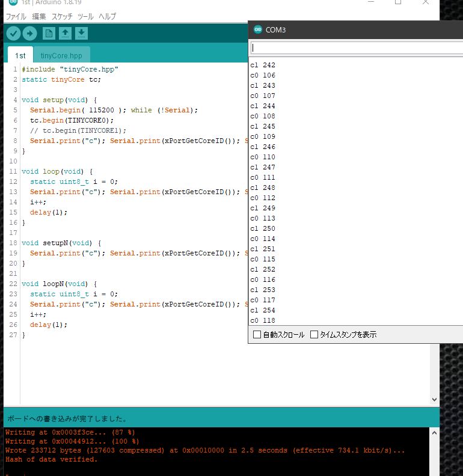Minimize the Arduino IDE window
463x476 pixels.
pyautogui.click(x=369, y=2)
